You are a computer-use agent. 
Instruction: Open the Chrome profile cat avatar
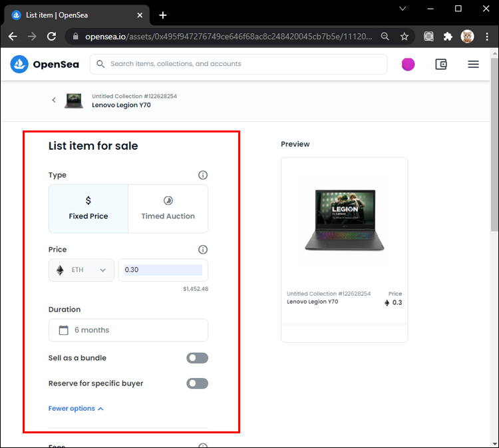click(x=467, y=37)
